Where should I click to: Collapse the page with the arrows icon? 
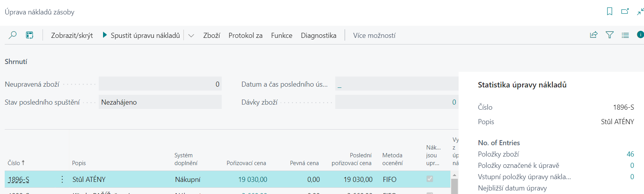pos(640,12)
